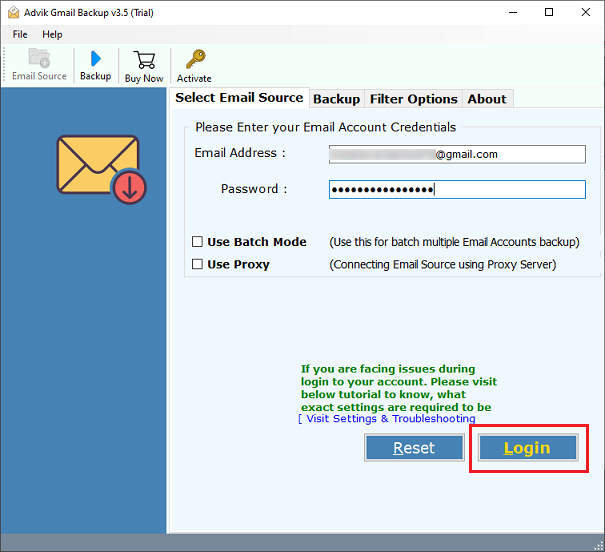Screen dimensions: 605x552
Task: Open the About tab
Action: [487, 99]
